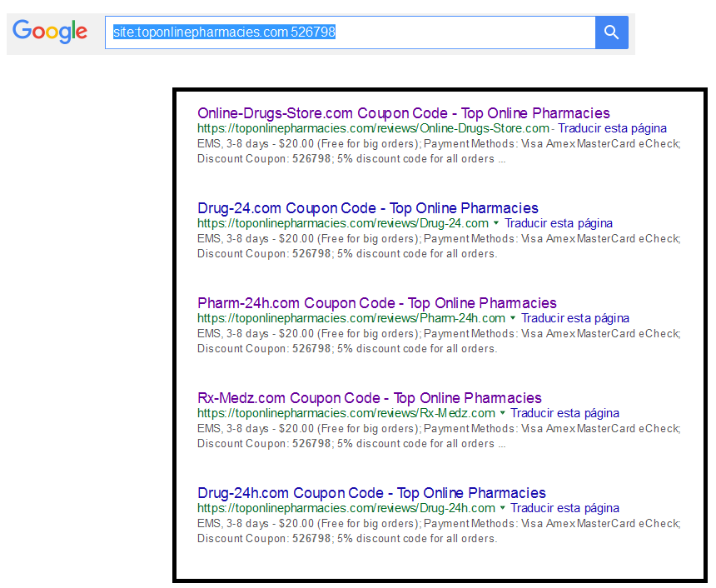Open Drug-24.com Coupon Code result title
Image resolution: width=716 pixels, height=588 pixels.
[368, 208]
